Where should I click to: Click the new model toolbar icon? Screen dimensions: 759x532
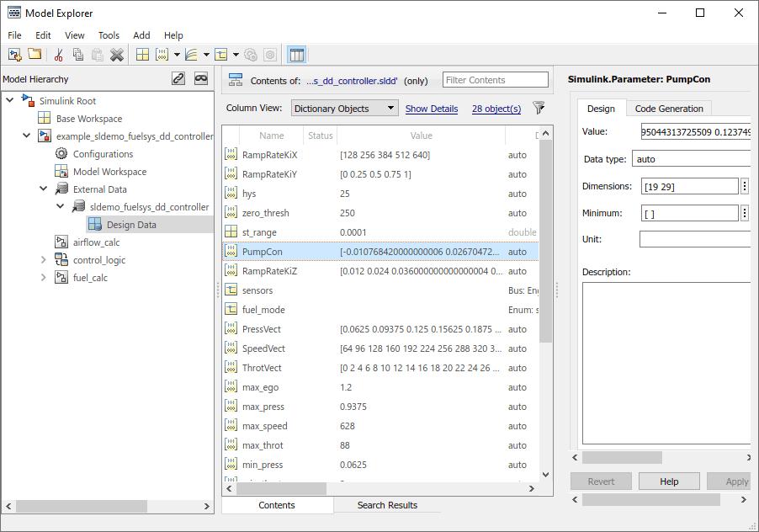[x=14, y=55]
